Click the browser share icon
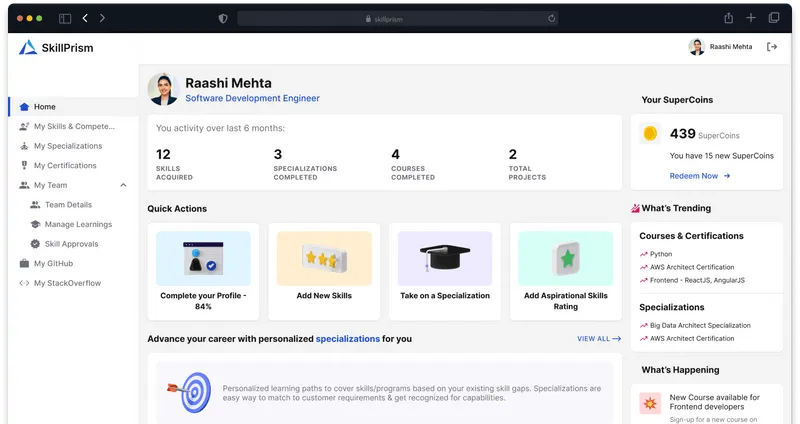 [x=729, y=18]
